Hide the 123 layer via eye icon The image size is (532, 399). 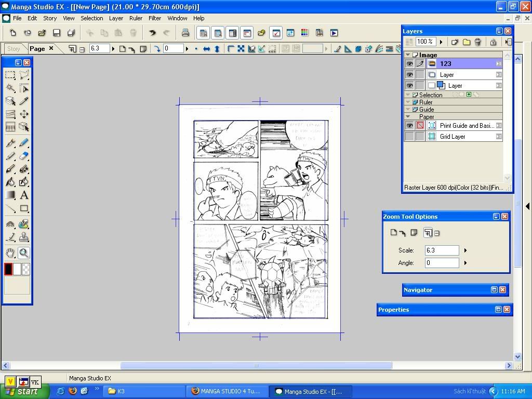tap(409, 63)
